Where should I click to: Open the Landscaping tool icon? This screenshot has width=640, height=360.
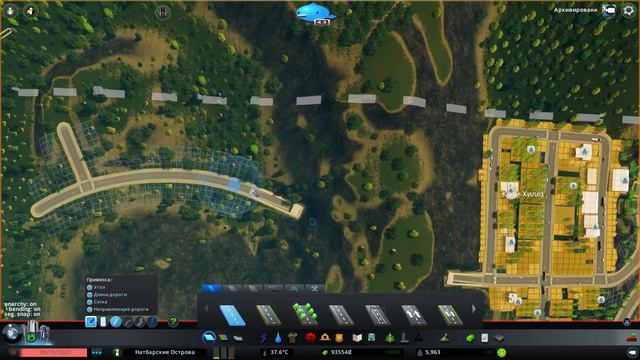point(444,338)
